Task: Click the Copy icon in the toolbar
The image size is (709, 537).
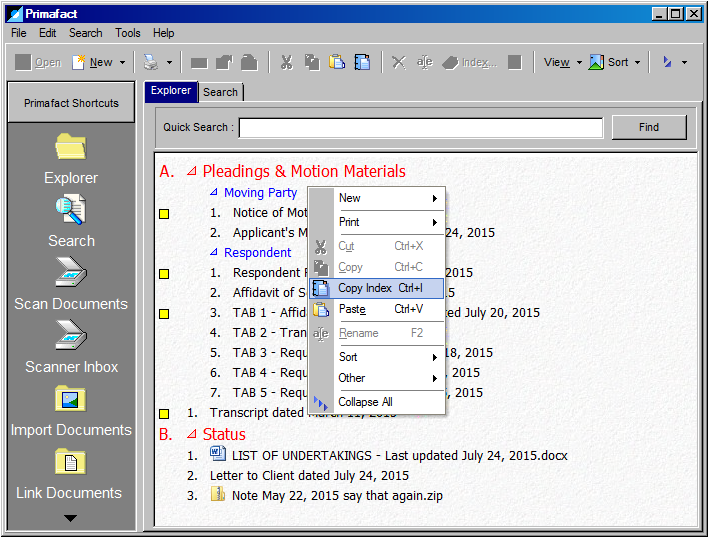Action: pos(312,62)
